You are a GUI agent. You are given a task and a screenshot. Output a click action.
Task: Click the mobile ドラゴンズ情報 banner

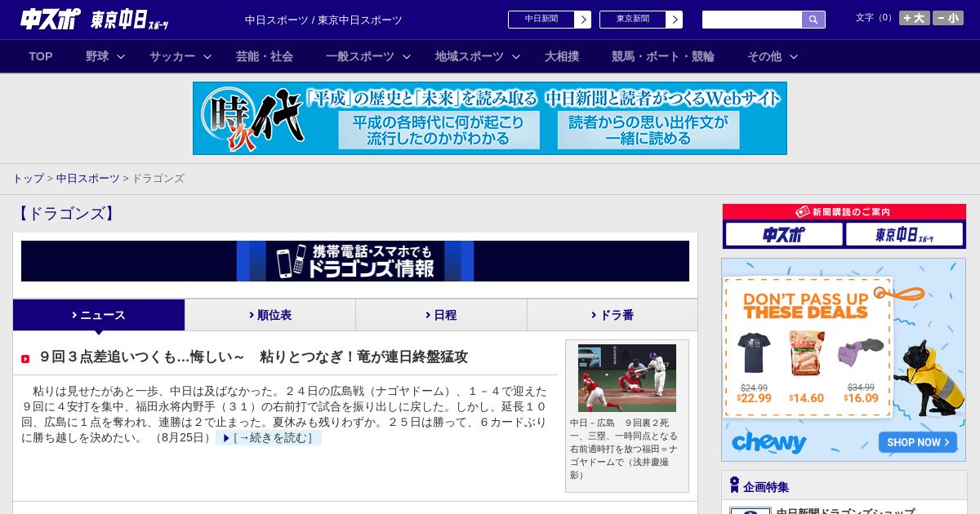pos(355,261)
